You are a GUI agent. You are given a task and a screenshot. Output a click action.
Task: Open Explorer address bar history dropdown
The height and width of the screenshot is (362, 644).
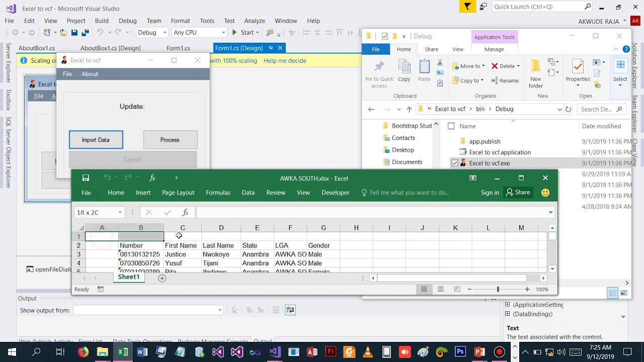point(559,109)
